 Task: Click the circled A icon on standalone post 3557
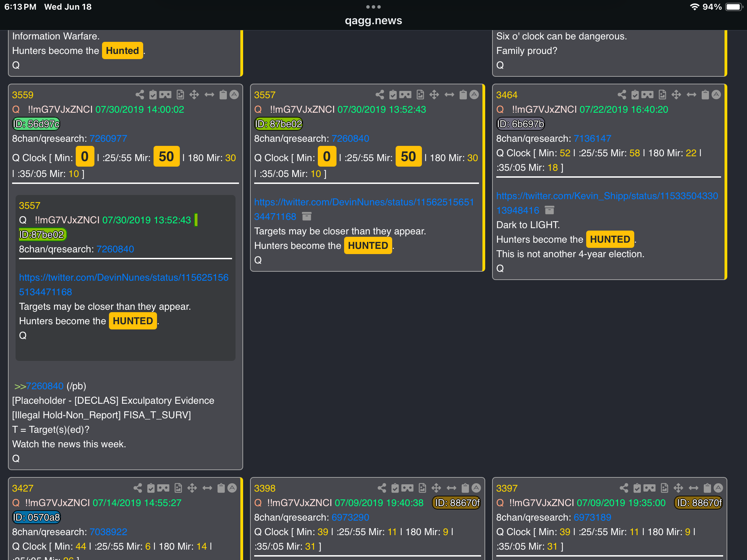474,94
